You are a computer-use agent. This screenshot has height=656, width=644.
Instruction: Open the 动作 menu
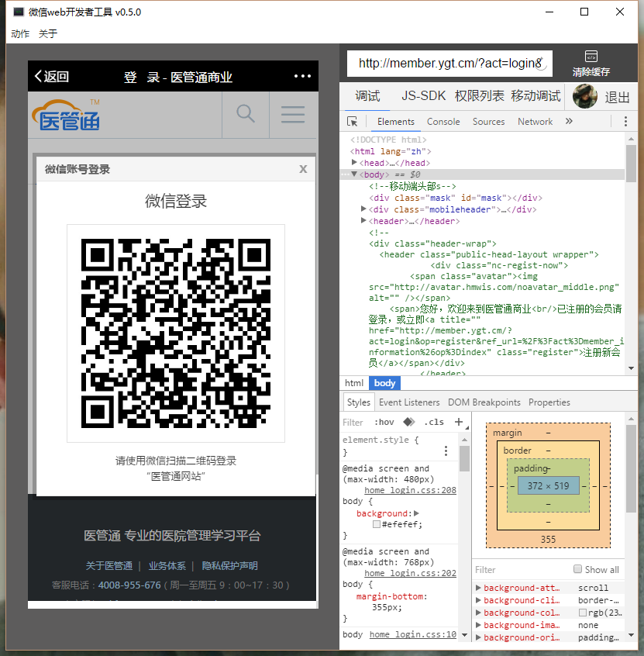(20, 33)
